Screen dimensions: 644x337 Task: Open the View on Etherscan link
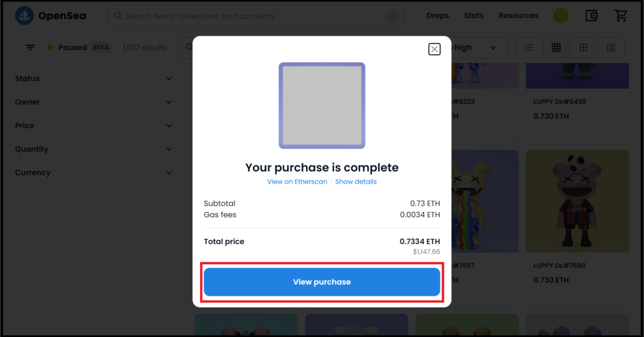(x=297, y=182)
